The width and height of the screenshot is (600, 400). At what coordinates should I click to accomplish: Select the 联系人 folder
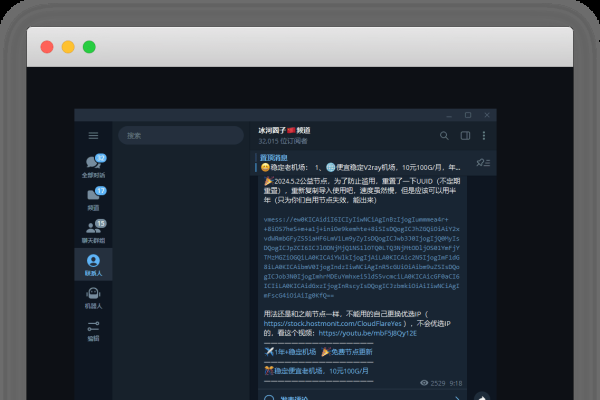(x=93, y=264)
